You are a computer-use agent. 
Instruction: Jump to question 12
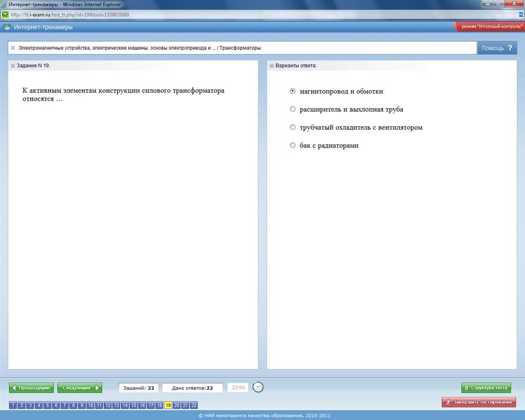coord(108,405)
